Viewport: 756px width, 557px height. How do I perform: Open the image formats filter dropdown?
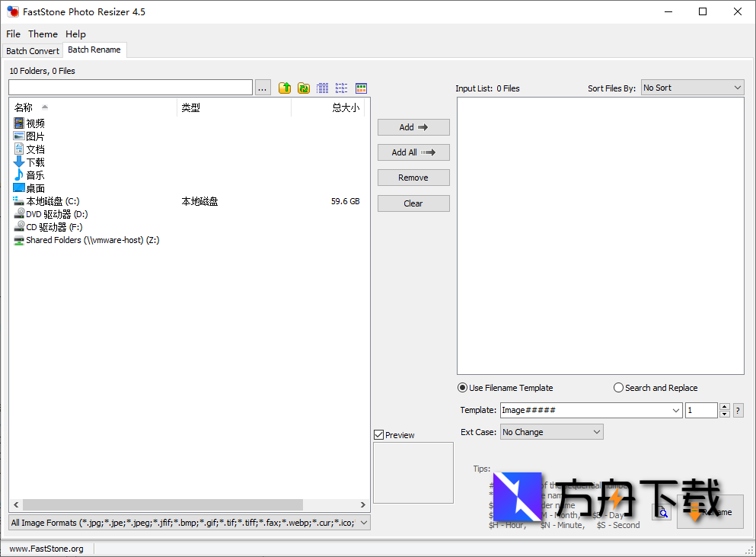(189, 523)
